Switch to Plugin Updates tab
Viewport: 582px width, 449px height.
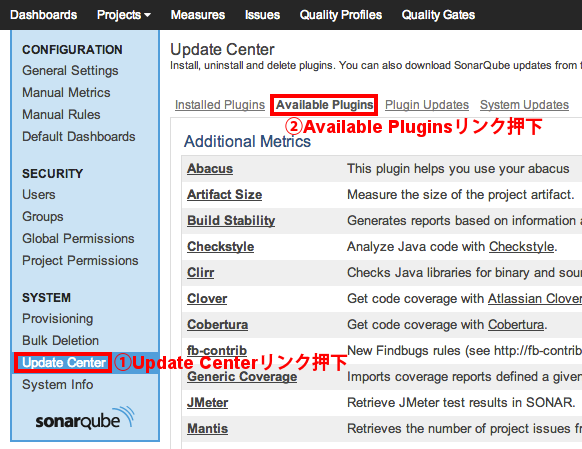click(x=427, y=105)
